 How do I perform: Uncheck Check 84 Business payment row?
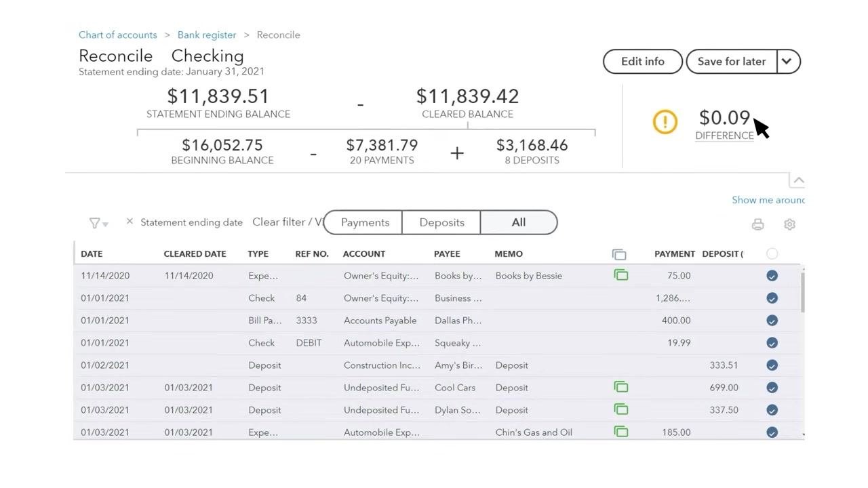772,298
